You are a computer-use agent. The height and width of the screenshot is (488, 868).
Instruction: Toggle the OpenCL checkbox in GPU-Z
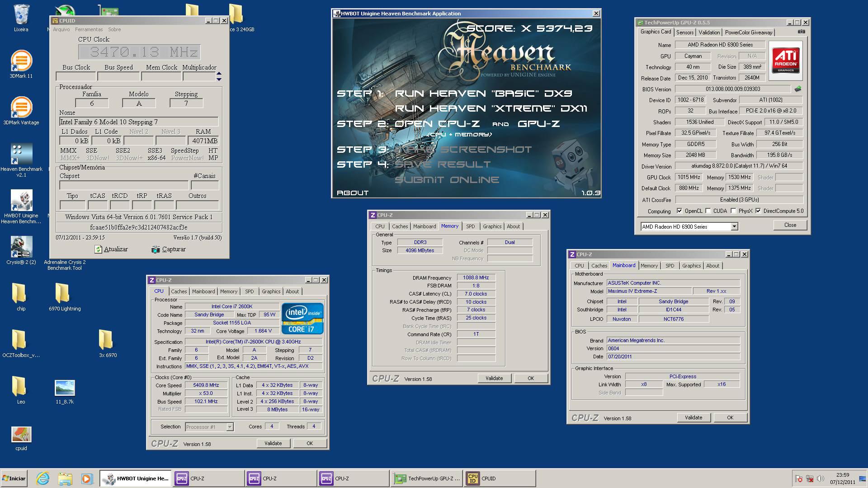tap(679, 211)
